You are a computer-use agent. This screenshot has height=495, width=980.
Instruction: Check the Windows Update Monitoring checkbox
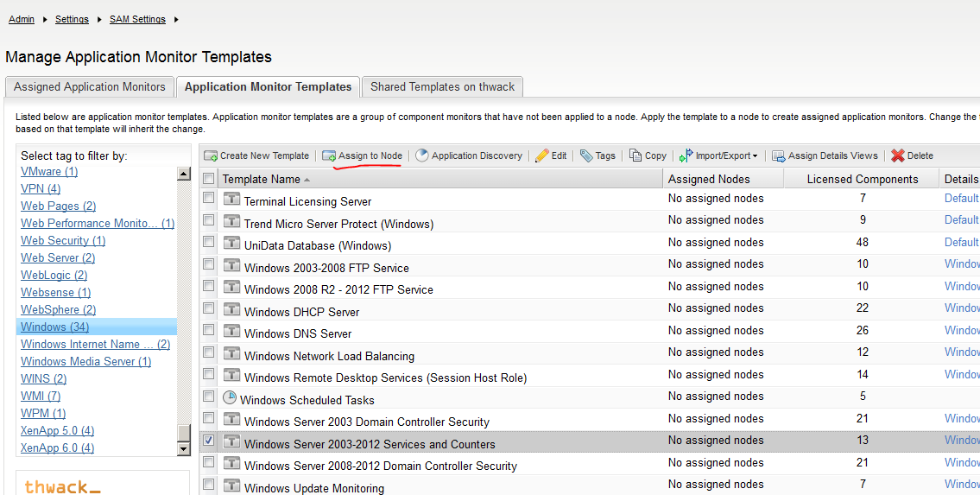pyautogui.click(x=209, y=485)
